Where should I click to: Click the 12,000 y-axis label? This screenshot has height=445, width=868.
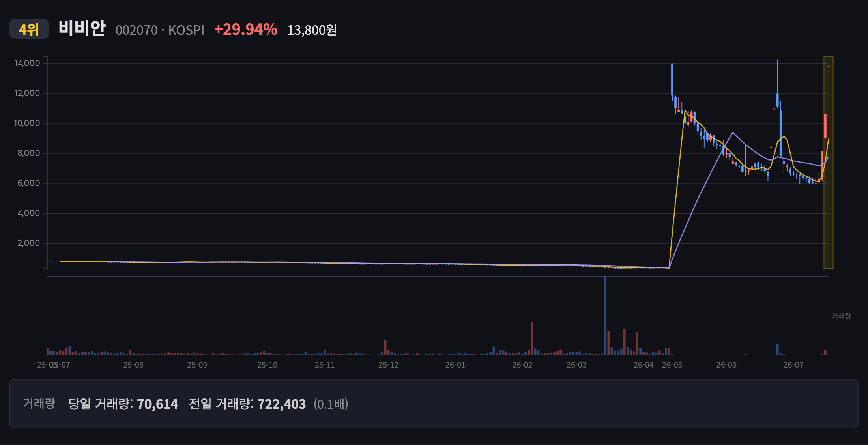click(x=27, y=93)
